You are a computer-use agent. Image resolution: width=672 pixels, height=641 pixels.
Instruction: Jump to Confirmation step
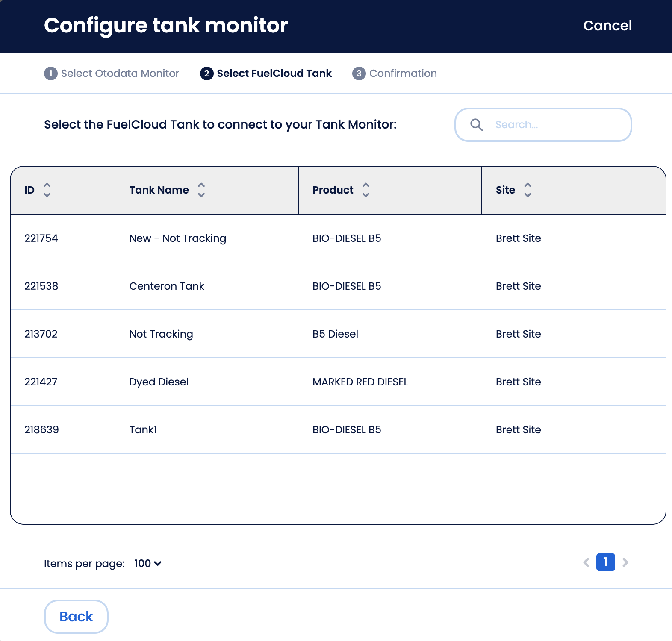395,74
